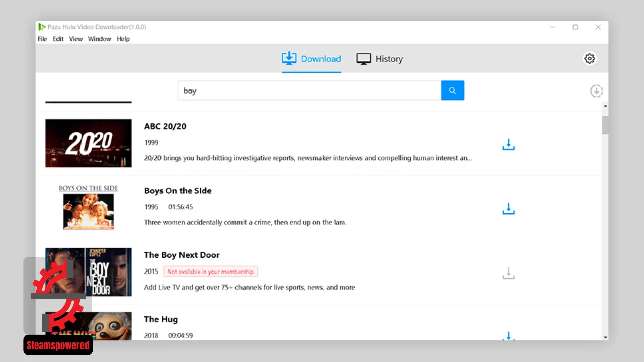Screen dimensions: 644x362
Task: Click the search field containing "boy"
Action: 309,90
